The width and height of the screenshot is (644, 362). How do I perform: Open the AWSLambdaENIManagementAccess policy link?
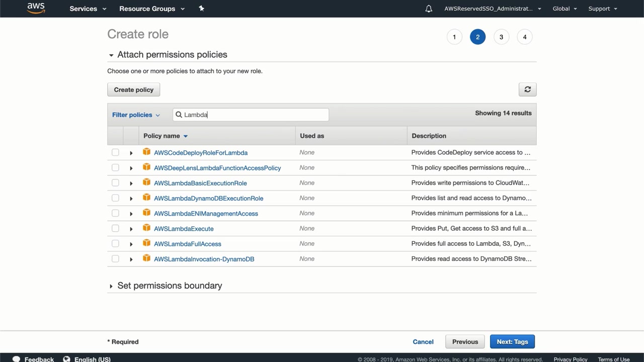click(206, 214)
